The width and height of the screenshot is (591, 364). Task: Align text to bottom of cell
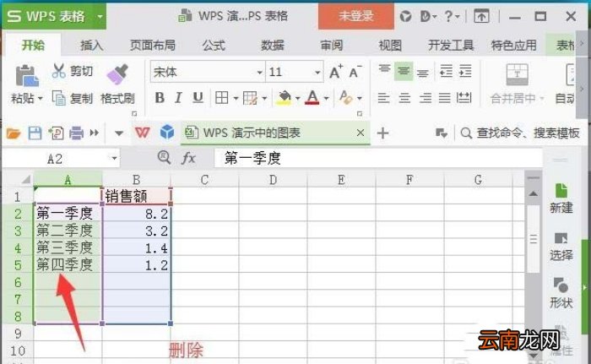[423, 72]
